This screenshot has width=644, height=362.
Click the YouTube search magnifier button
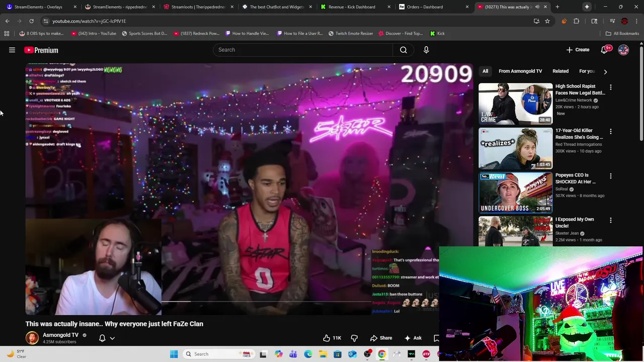(404, 50)
